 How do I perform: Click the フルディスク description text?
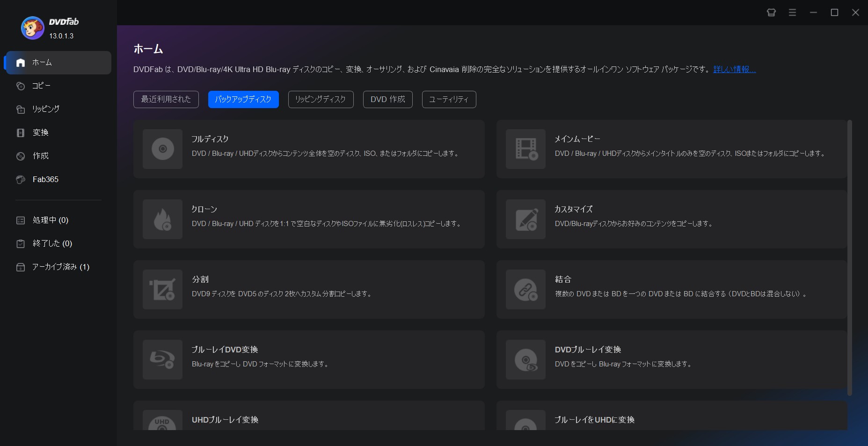[x=326, y=154]
